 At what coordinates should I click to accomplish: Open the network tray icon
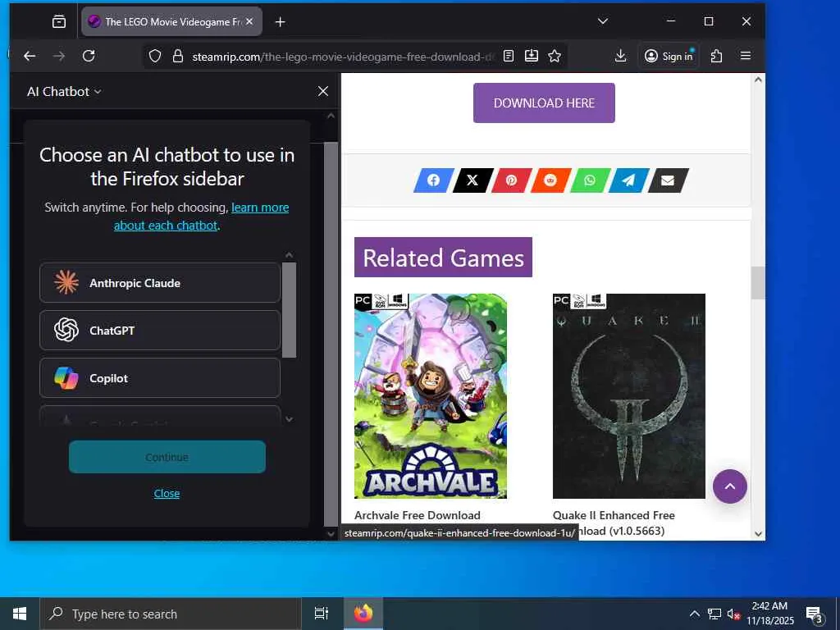click(x=714, y=614)
